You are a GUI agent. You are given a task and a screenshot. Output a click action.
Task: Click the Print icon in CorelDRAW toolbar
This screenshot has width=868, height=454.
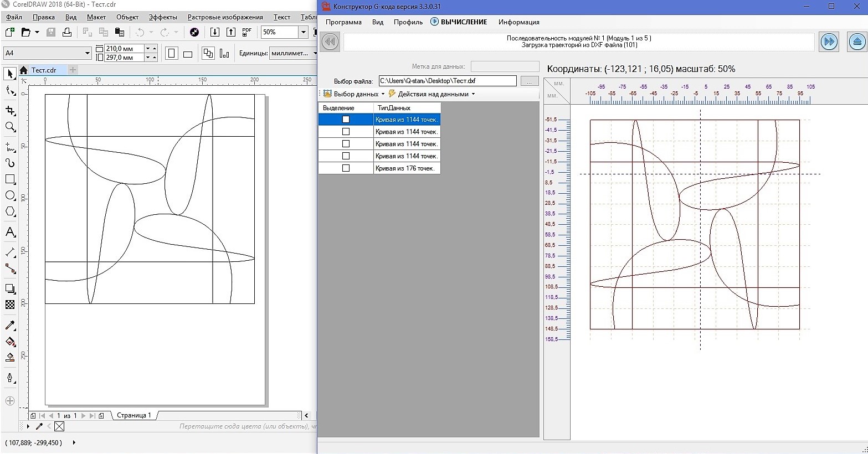tap(67, 32)
